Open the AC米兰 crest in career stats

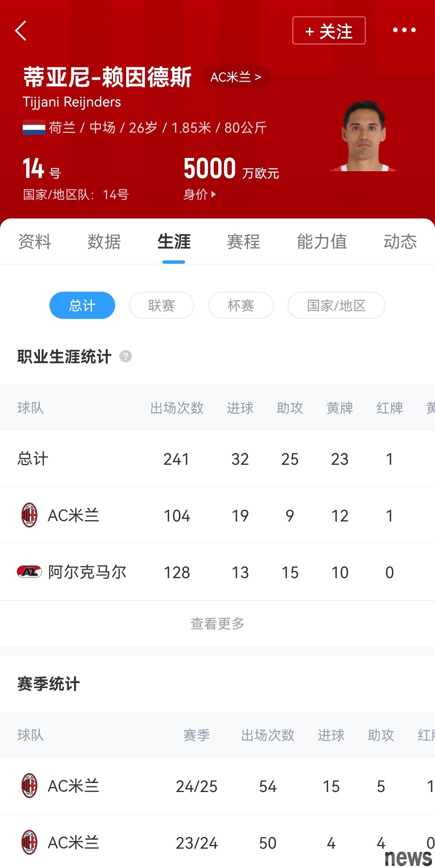click(x=29, y=515)
